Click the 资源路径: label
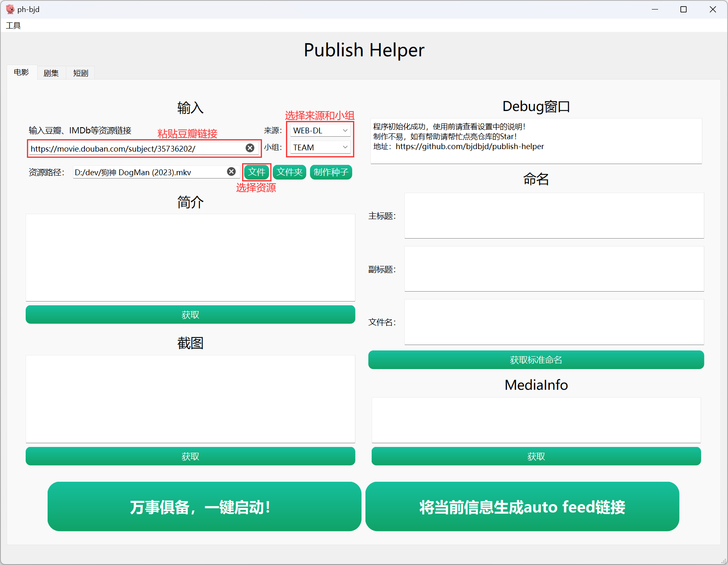The height and width of the screenshot is (565, 728). 46,172
